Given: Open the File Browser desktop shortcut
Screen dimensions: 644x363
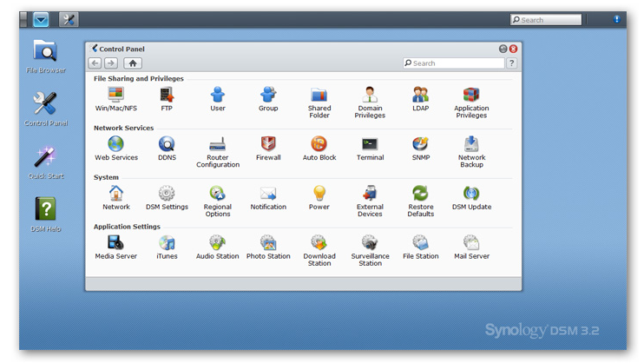Looking at the screenshot, I should (45, 50).
